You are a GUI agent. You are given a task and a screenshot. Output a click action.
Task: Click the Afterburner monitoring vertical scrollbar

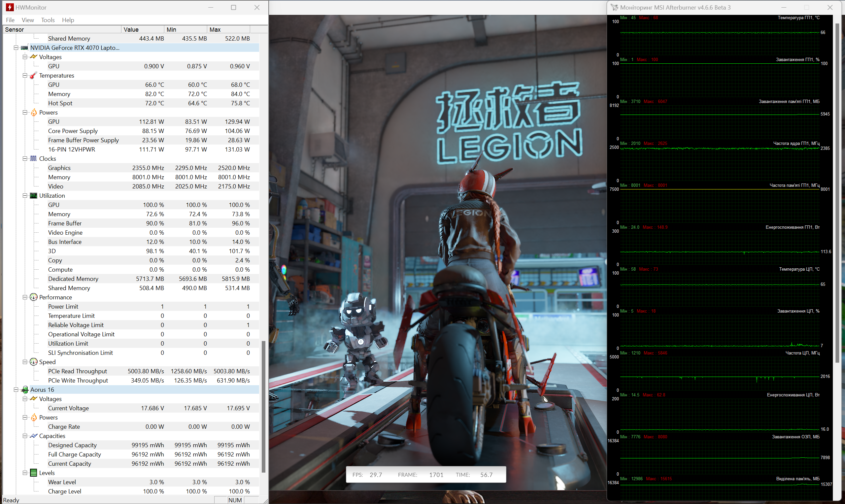(837, 193)
